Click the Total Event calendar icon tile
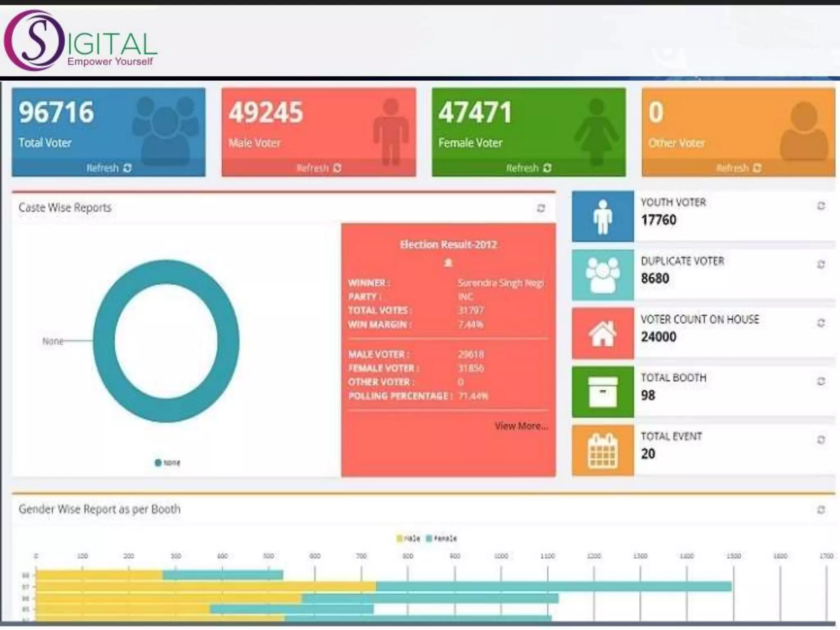840x630 pixels. [x=603, y=450]
